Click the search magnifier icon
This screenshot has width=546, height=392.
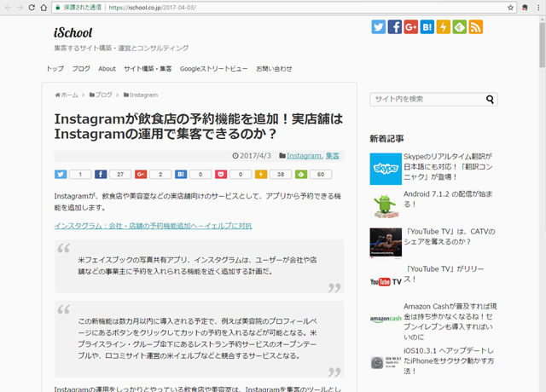click(491, 99)
